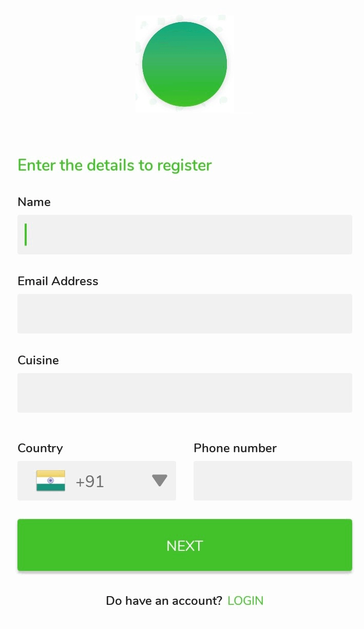Screen dimensions: 364x629
Task: Click the text Do have an account
Action: point(162,600)
